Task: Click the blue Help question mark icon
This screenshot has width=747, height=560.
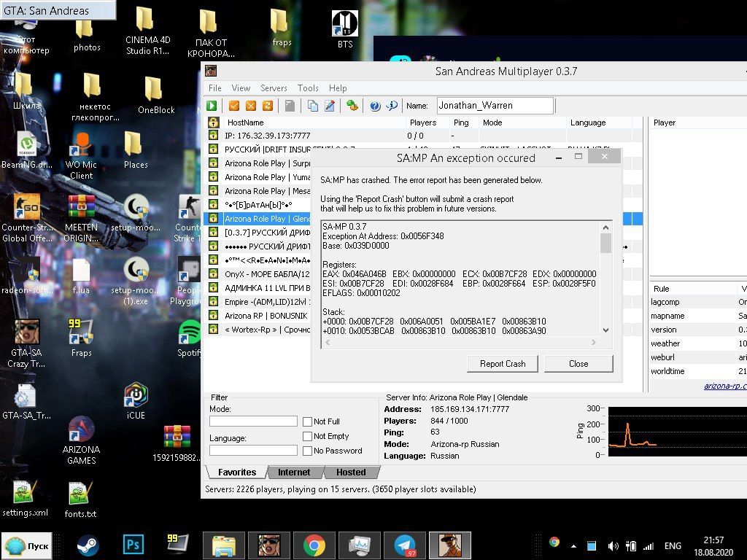Action: coord(375,106)
